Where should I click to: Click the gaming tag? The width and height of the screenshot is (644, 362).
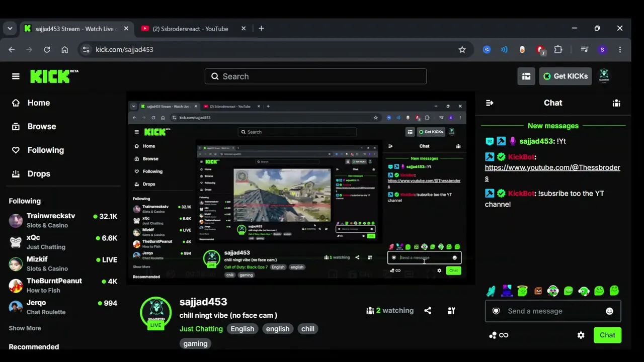[195, 344]
